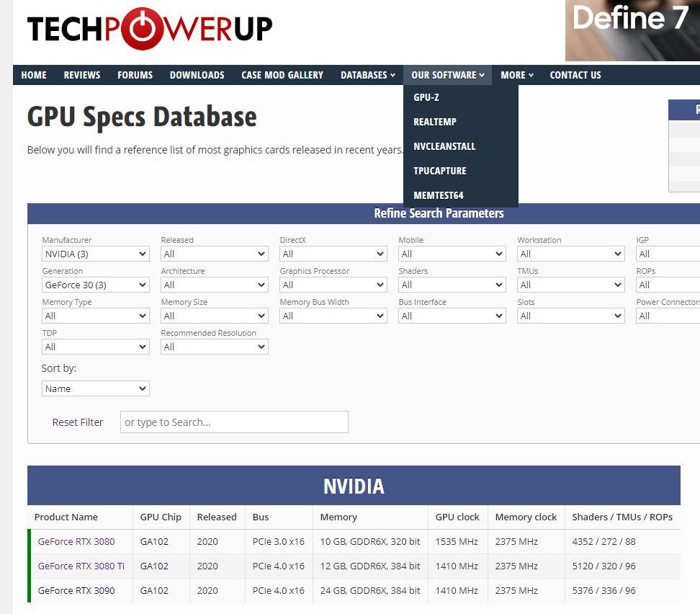Open the Memory Bus Width filter dropdown
700x614 pixels.
(x=333, y=316)
